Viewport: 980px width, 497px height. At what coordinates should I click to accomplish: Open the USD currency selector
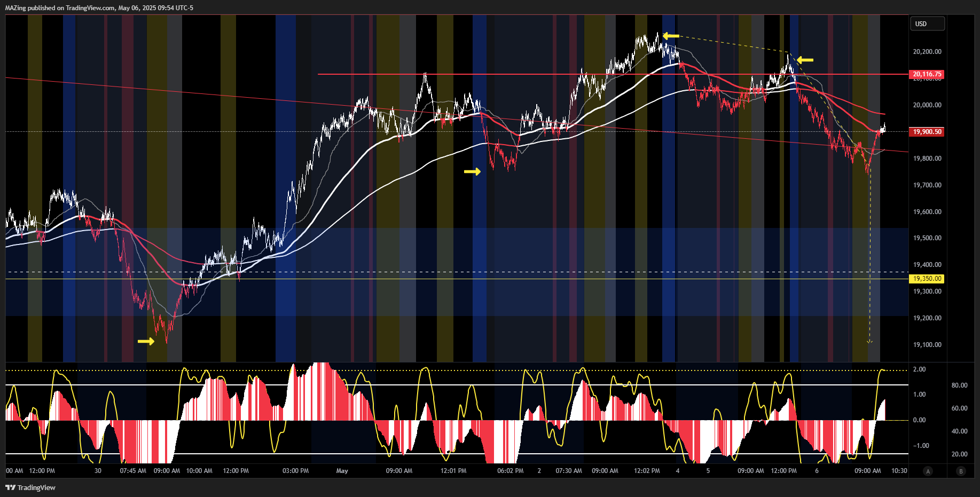click(927, 23)
